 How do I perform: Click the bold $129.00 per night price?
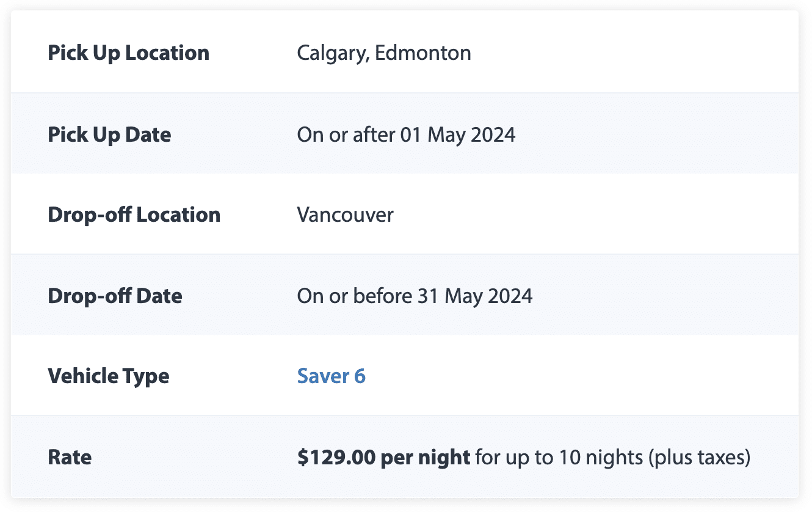(383, 457)
